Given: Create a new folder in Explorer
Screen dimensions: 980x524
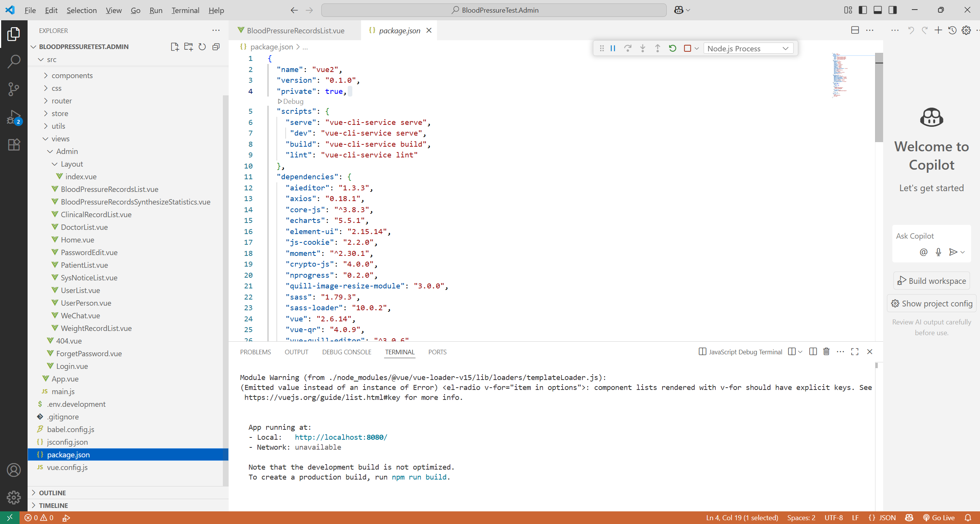Looking at the screenshot, I should pyautogui.click(x=188, y=47).
